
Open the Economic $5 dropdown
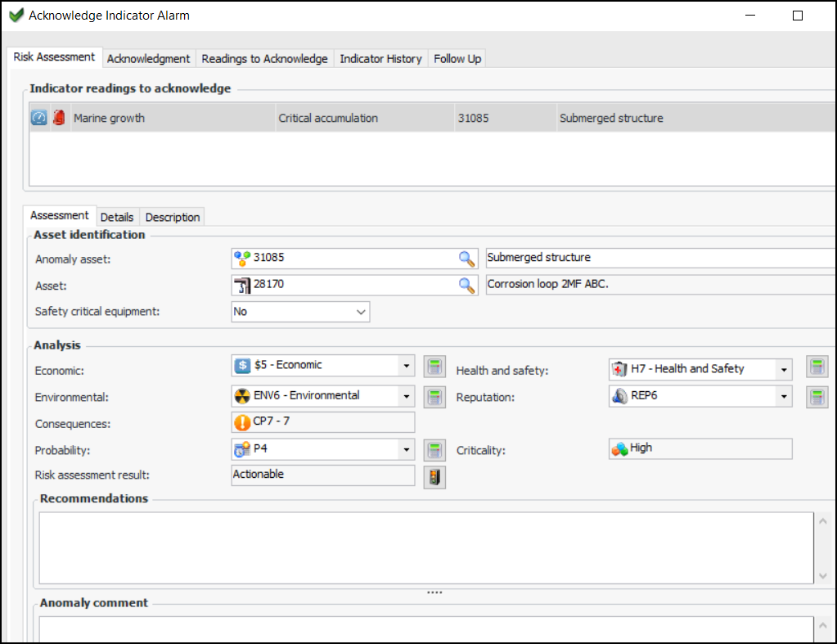pyautogui.click(x=406, y=366)
